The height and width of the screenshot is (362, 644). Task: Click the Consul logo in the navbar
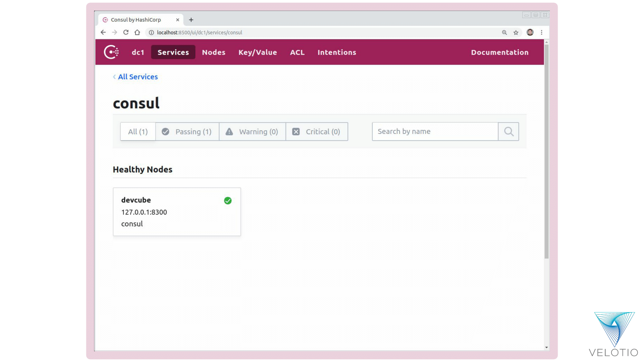(x=111, y=52)
